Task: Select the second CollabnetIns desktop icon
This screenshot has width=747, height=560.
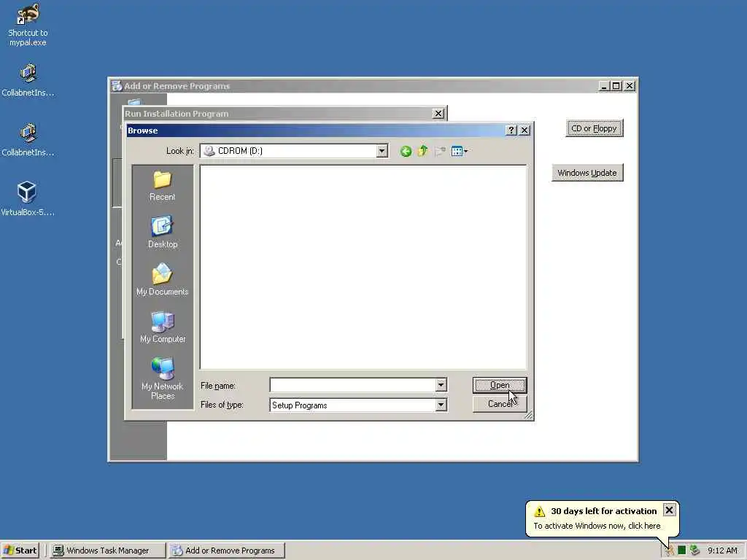Action: tap(28, 140)
